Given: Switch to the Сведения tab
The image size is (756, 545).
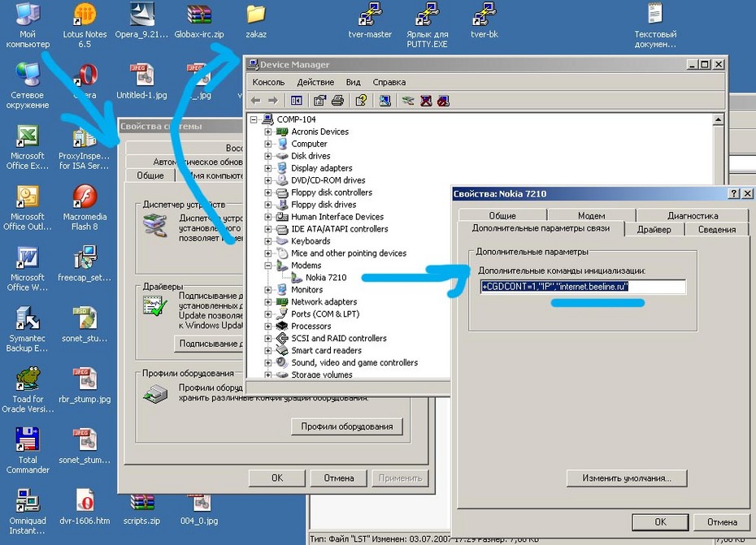Looking at the screenshot, I should pos(717,229).
